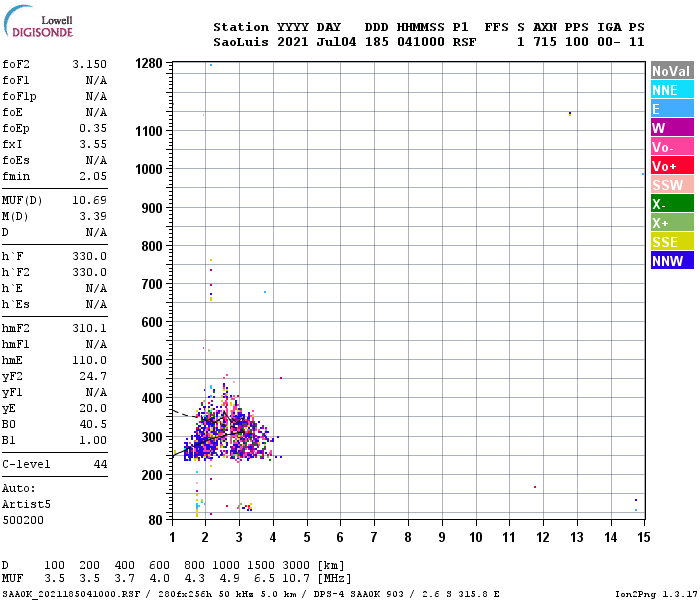The width and height of the screenshot is (700, 600).
Task: Select the E direction legend swatch
Action: click(672, 109)
